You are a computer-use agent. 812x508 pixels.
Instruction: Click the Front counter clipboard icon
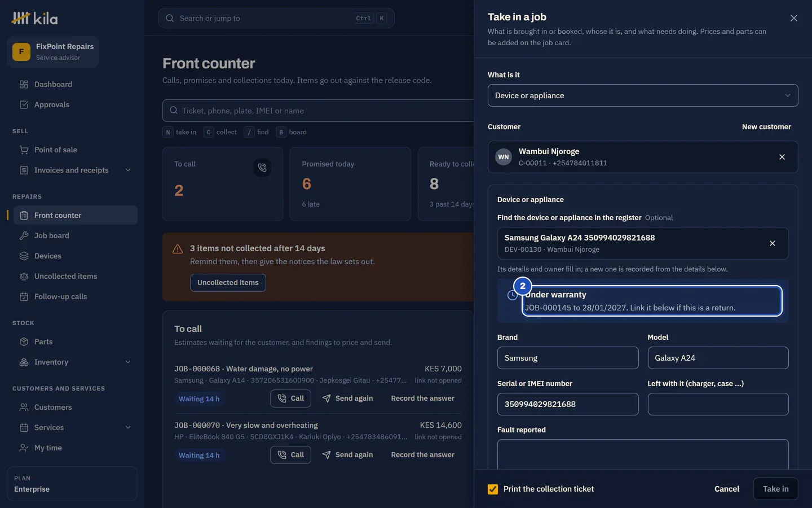pos(24,215)
